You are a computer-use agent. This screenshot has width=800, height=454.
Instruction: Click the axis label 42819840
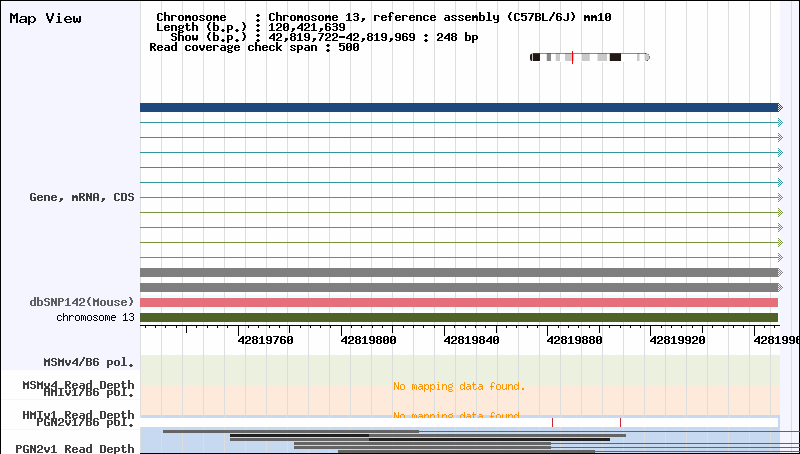pyautogui.click(x=471, y=340)
